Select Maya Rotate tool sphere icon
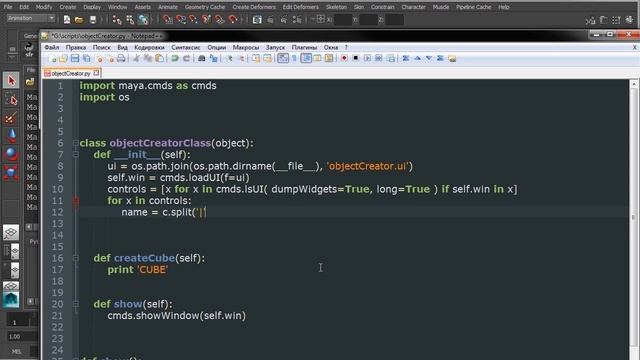640x360 pixels. coord(11,154)
